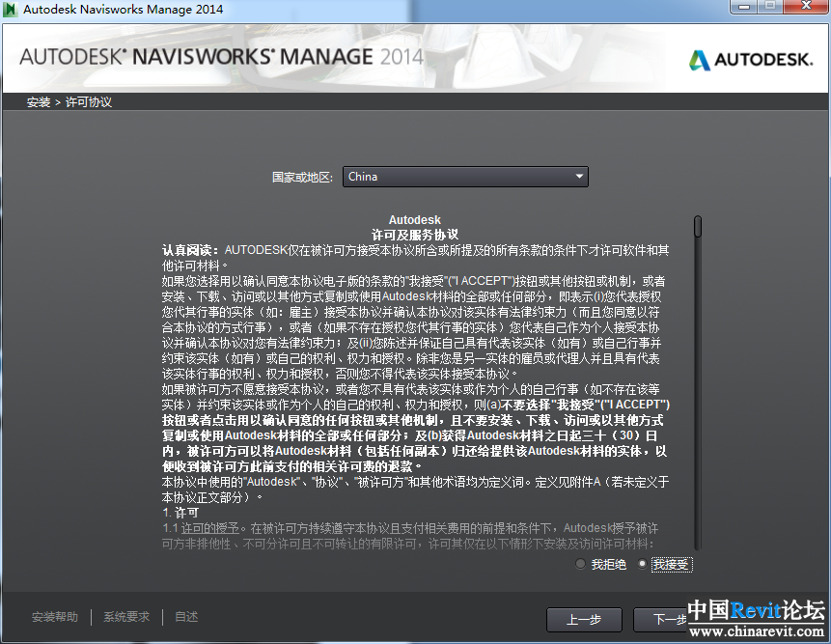Select the 我拒绝 (I Reject) radio button
Image resolution: width=831 pixels, height=644 pixels.
click(x=580, y=564)
